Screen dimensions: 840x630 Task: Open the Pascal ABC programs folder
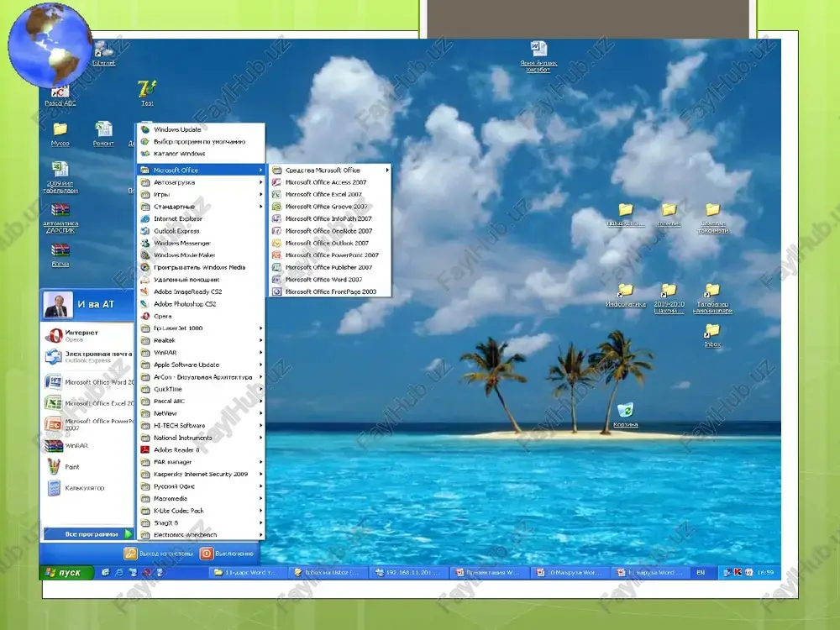[x=201, y=402]
